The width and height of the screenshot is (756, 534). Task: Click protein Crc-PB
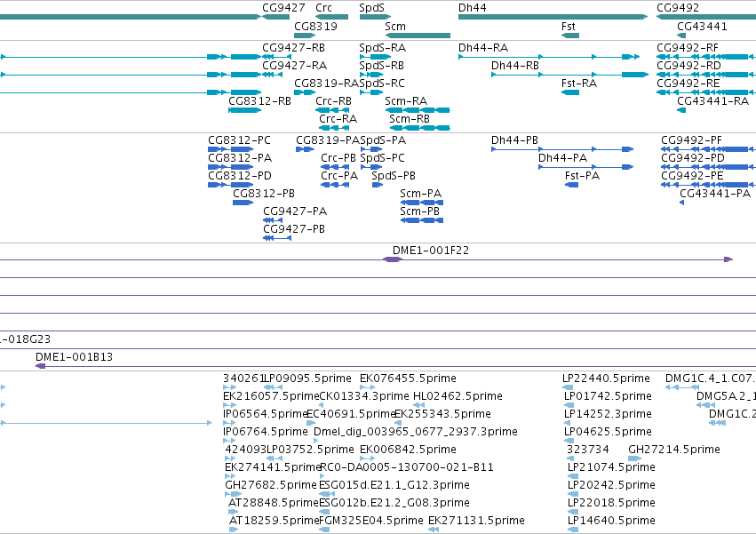(x=335, y=167)
